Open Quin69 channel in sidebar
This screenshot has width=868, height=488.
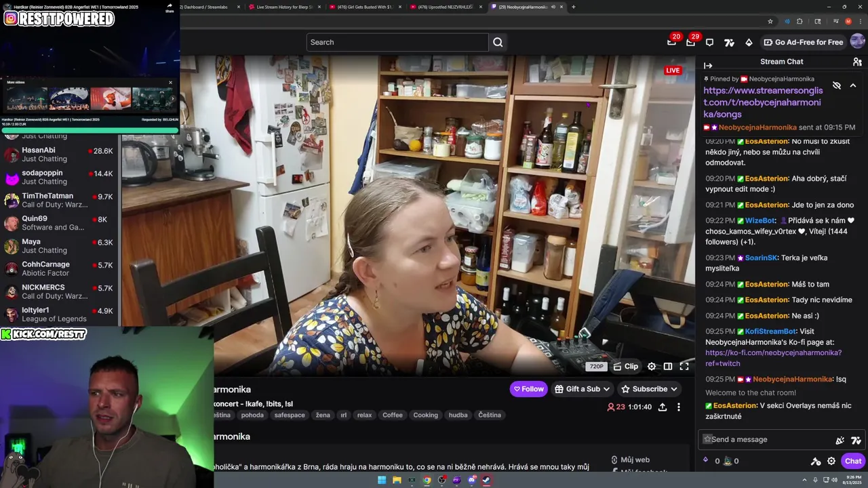pyautogui.click(x=60, y=223)
